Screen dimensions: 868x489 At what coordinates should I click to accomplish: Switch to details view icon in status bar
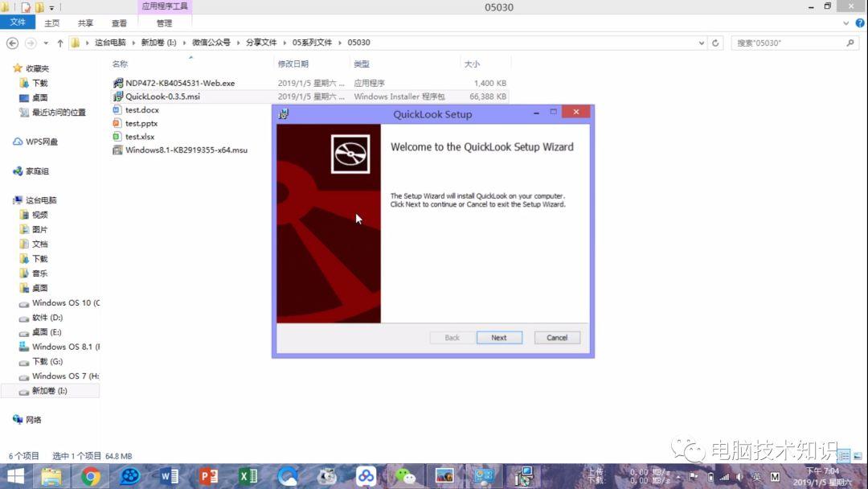click(x=844, y=456)
